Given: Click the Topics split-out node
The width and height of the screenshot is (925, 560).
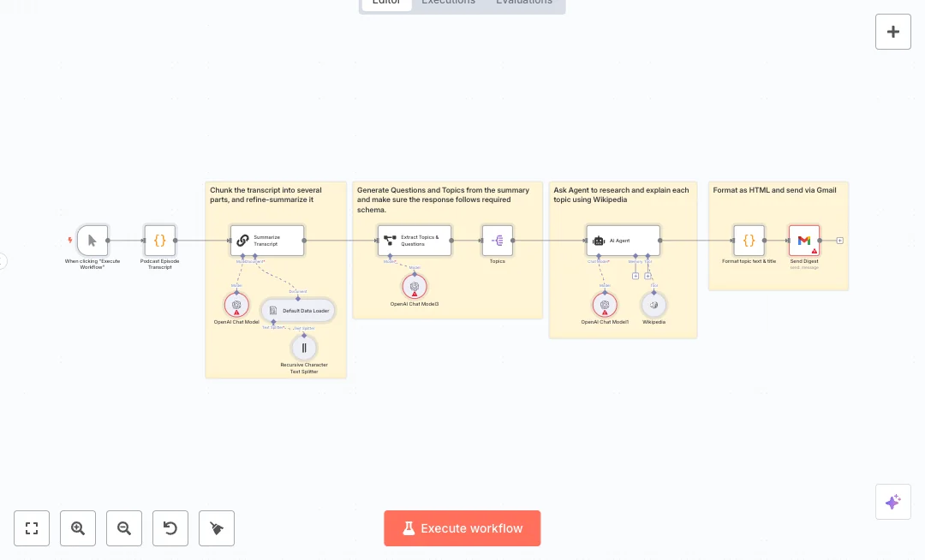Looking at the screenshot, I should [498, 241].
